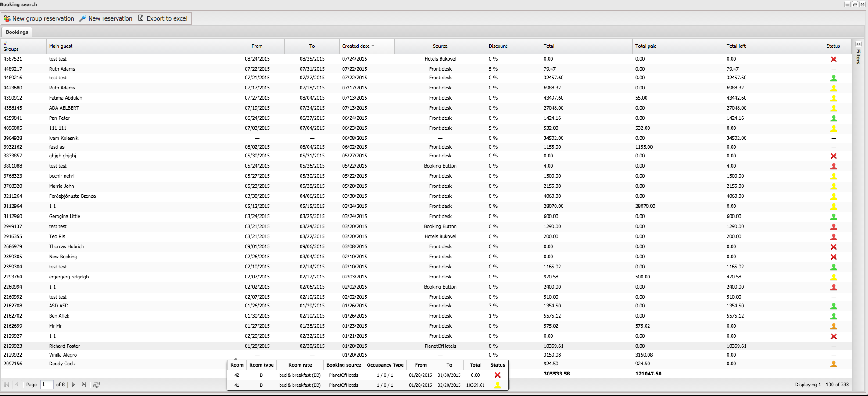Viewport: 868px width, 396px height.
Task: Click total amount 43497.60
Action: 553,98
